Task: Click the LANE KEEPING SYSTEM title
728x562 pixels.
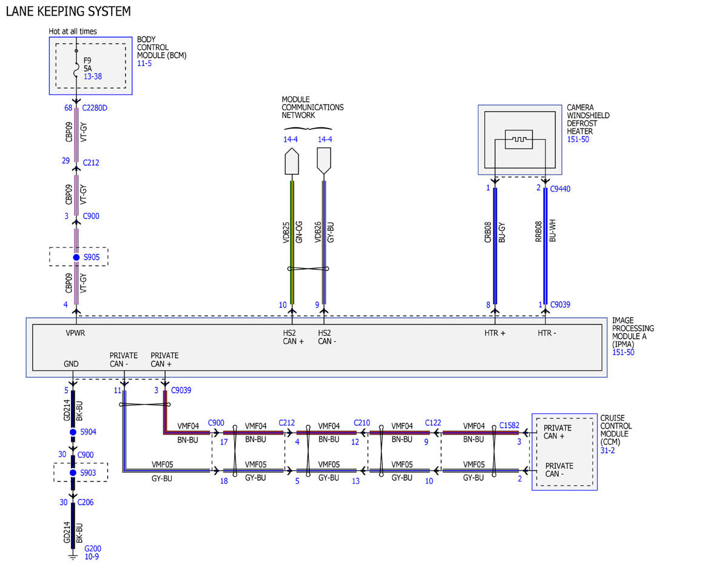Action: 67,12
